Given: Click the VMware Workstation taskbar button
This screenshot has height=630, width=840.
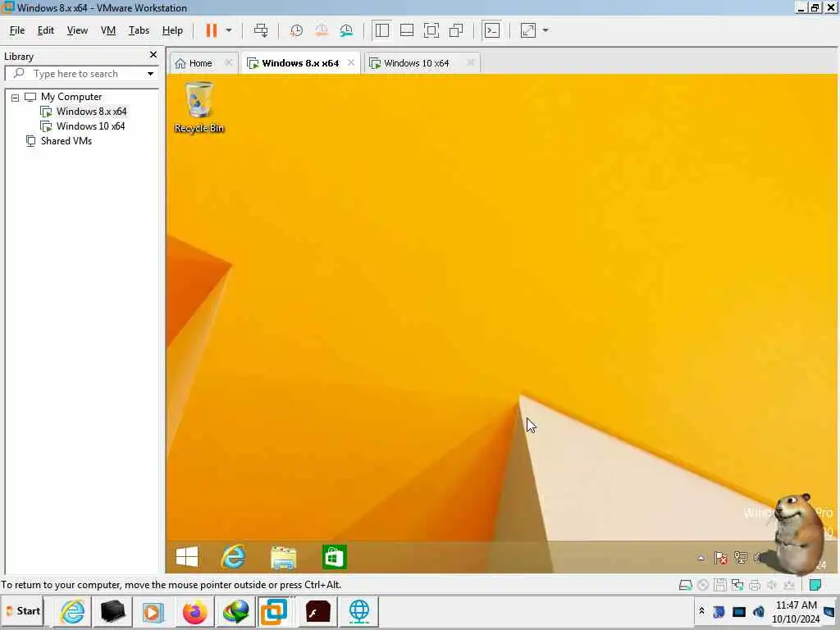Looking at the screenshot, I should pos(274,611).
